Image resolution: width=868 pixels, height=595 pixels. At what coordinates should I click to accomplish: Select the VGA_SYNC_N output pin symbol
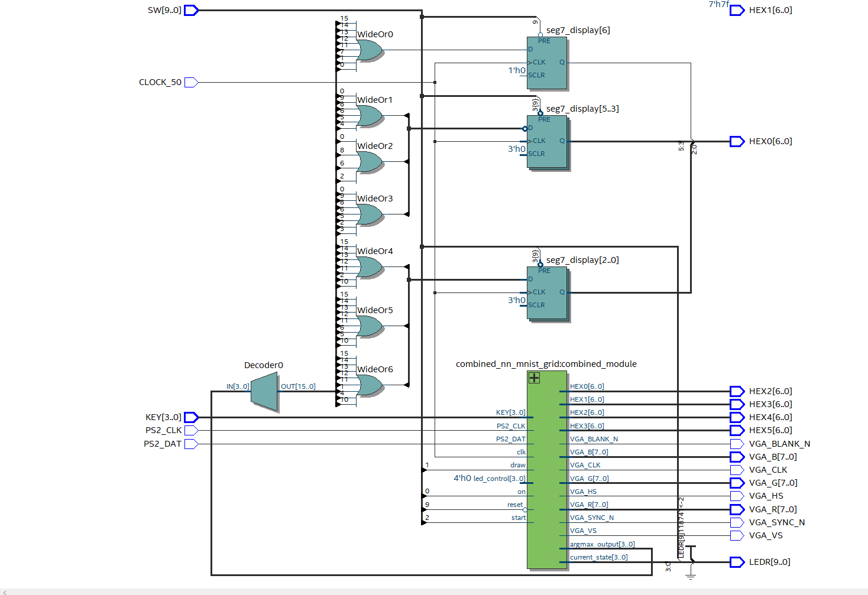click(737, 522)
